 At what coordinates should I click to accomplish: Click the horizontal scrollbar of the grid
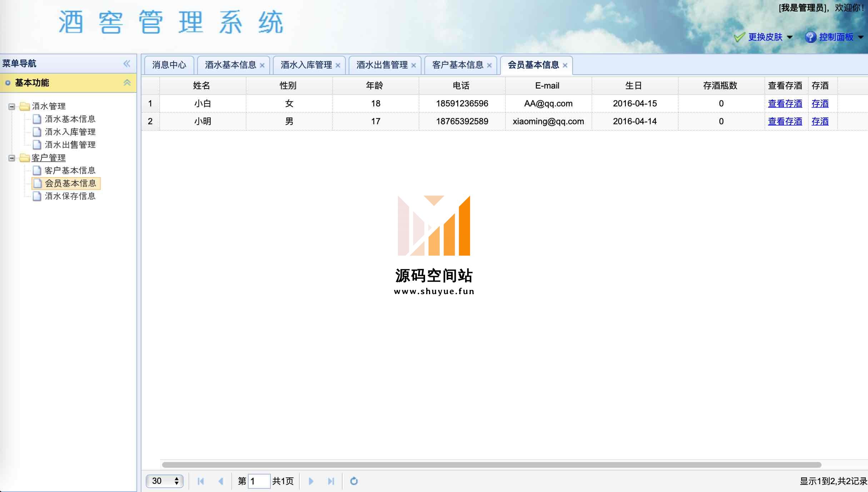(x=492, y=465)
